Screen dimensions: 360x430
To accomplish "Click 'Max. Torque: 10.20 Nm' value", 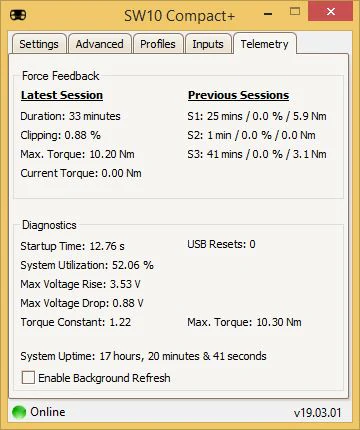I will point(77,154).
